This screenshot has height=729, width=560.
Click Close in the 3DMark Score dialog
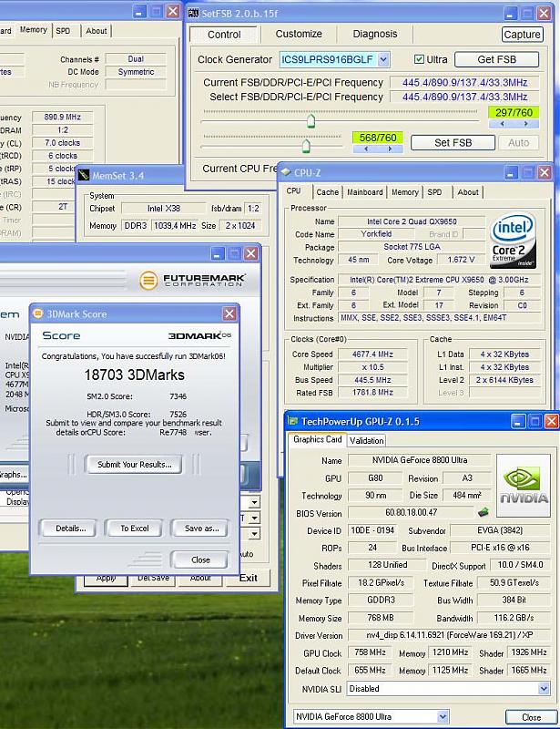click(x=200, y=560)
